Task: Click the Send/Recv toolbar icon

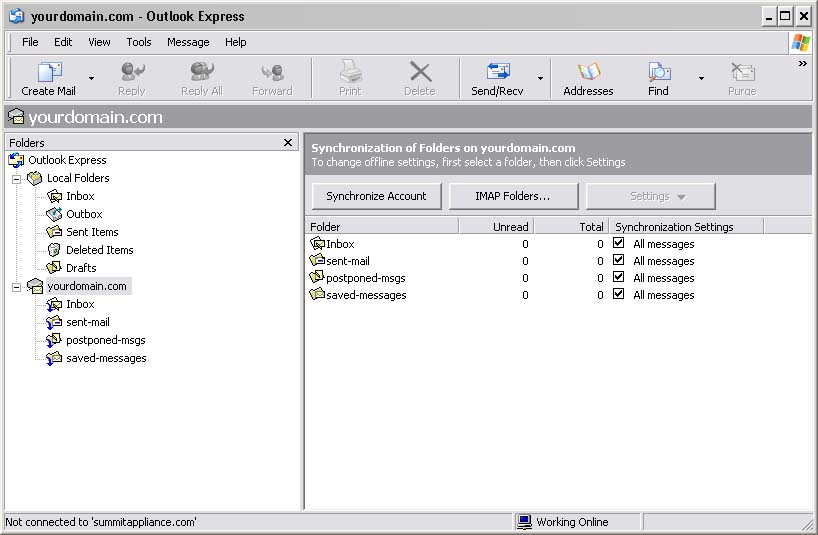Action: [498, 71]
